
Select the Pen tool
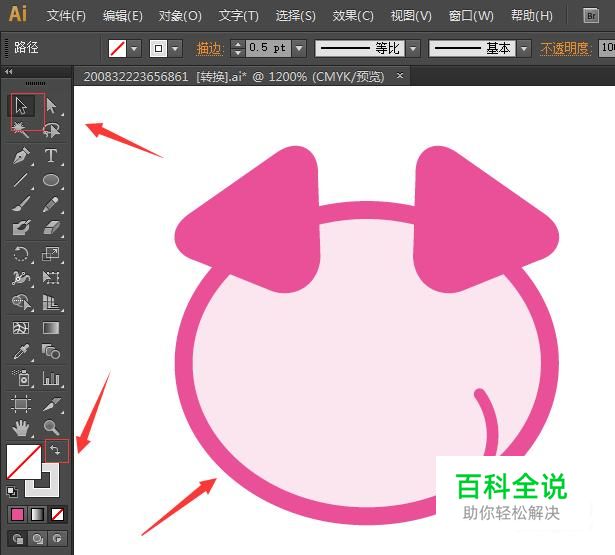click(x=21, y=156)
